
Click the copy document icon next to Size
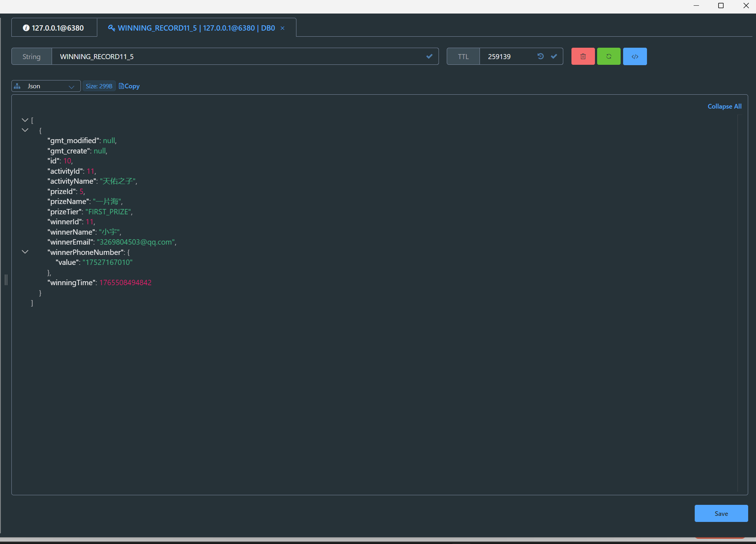click(x=121, y=86)
